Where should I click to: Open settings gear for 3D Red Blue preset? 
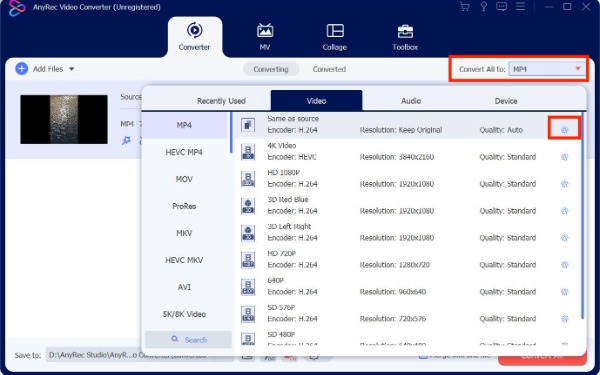564,211
